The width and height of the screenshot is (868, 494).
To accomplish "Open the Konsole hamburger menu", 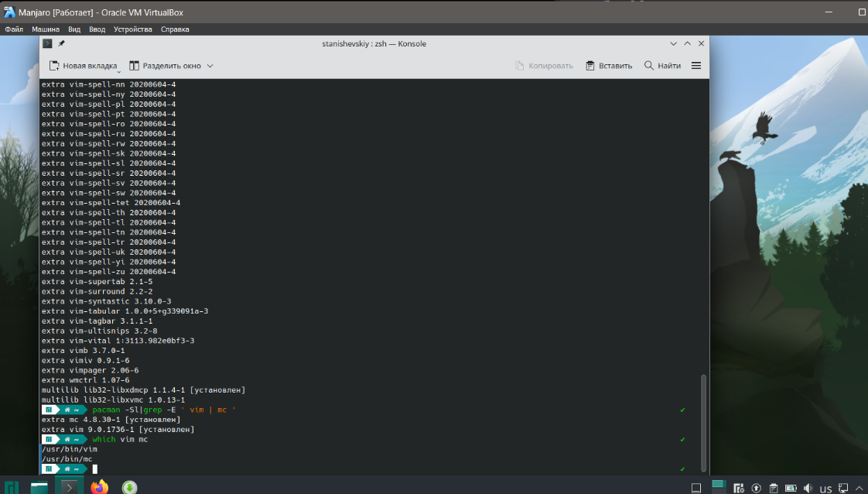I will (695, 66).
